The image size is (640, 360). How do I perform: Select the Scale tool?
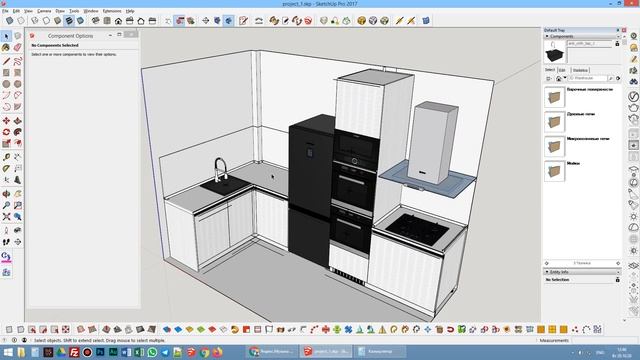(6, 143)
